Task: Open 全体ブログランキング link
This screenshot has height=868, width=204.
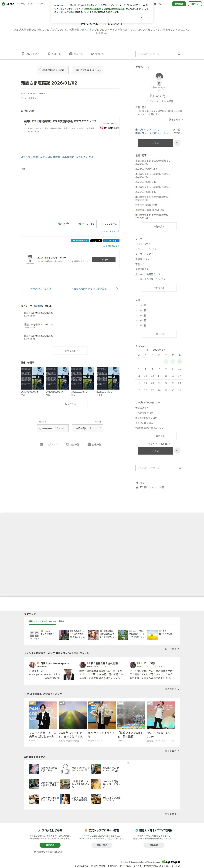Action: pyautogui.click(x=147, y=129)
